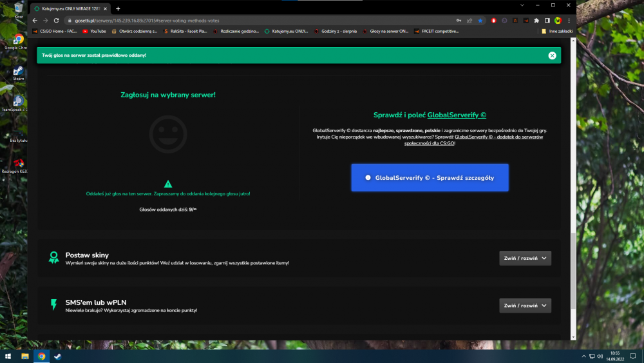Click the page vertical scrollbar thumb
Image resolution: width=644 pixels, height=363 pixels.
[573, 271]
